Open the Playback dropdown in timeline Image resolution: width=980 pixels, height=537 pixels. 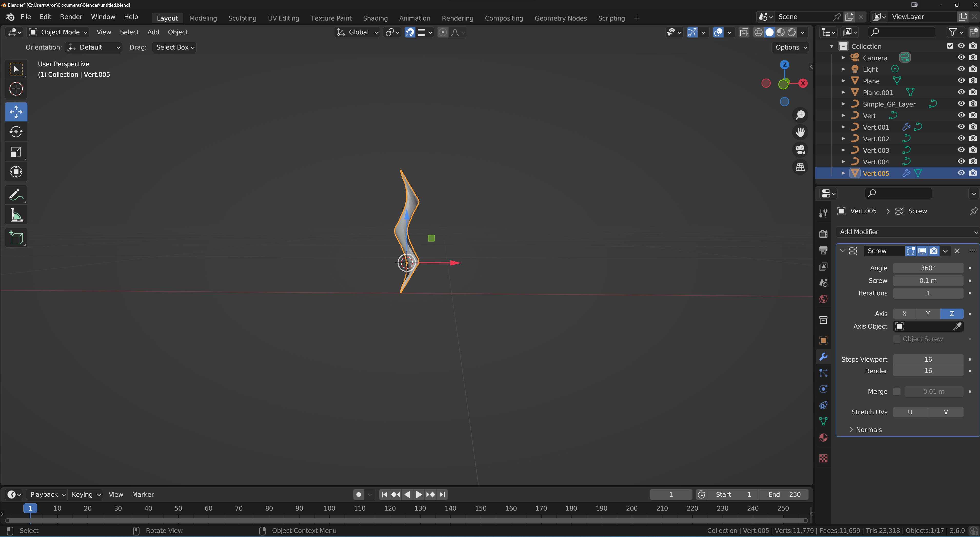[x=47, y=494]
